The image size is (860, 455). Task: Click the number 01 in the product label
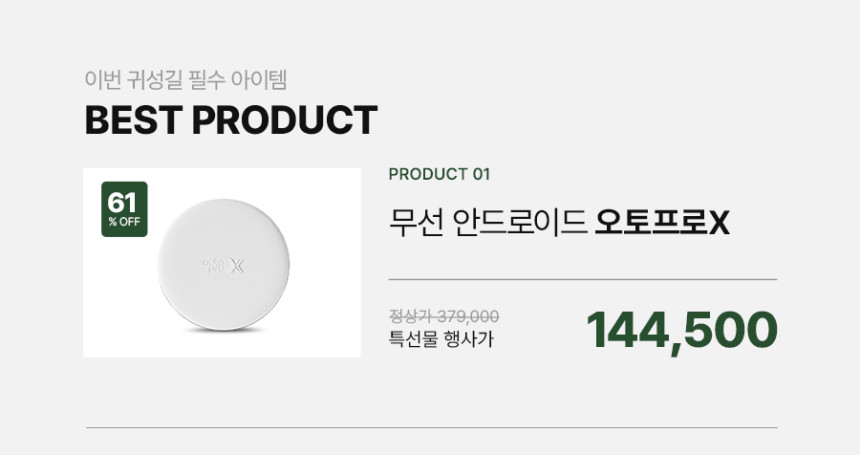pyautogui.click(x=480, y=174)
